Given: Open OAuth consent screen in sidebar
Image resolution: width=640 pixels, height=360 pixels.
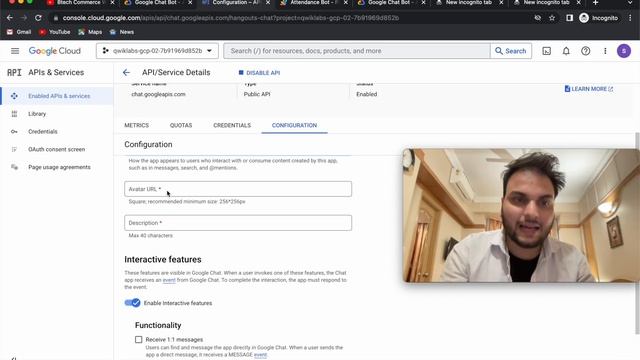Looking at the screenshot, I should [57, 149].
